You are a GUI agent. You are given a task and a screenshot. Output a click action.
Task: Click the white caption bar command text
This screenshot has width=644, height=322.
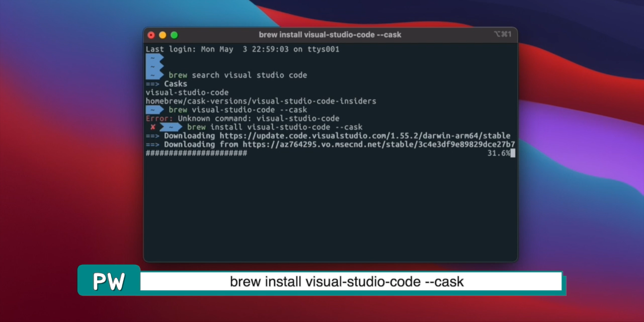tap(347, 281)
